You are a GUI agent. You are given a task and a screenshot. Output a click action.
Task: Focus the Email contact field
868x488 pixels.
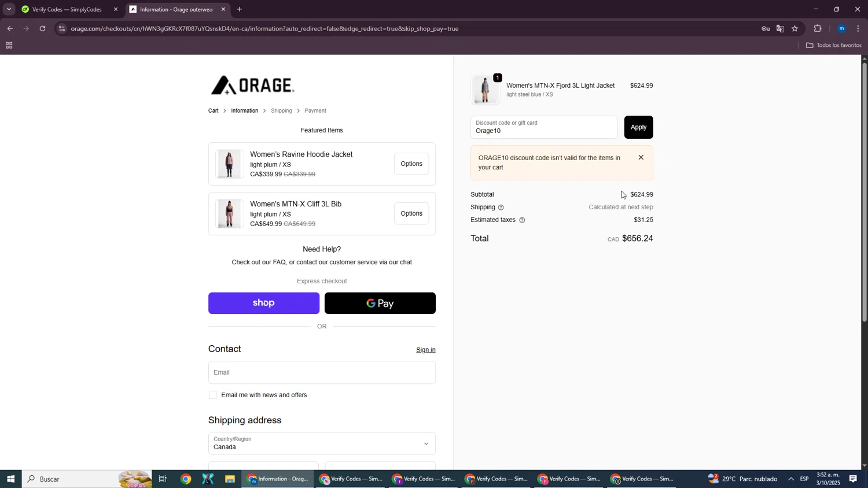322,372
